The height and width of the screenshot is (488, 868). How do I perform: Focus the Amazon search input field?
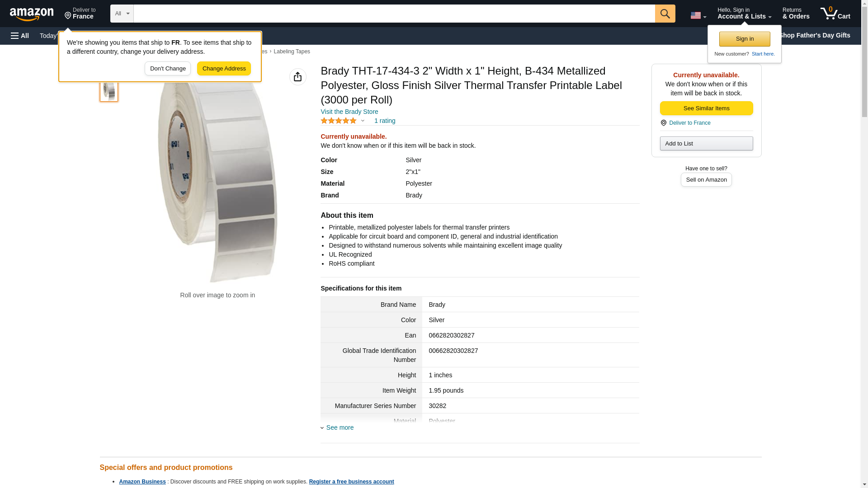click(x=394, y=14)
